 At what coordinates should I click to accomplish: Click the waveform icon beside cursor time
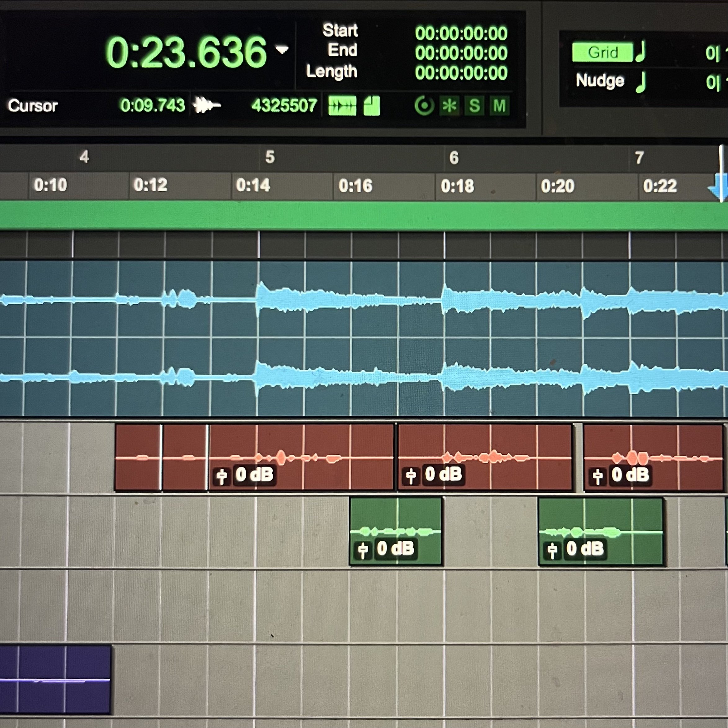[206, 105]
